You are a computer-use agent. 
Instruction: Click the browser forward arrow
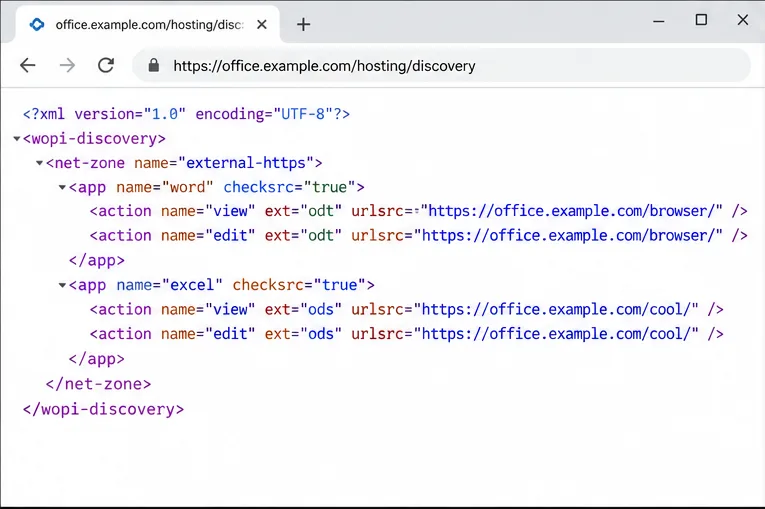tap(67, 65)
